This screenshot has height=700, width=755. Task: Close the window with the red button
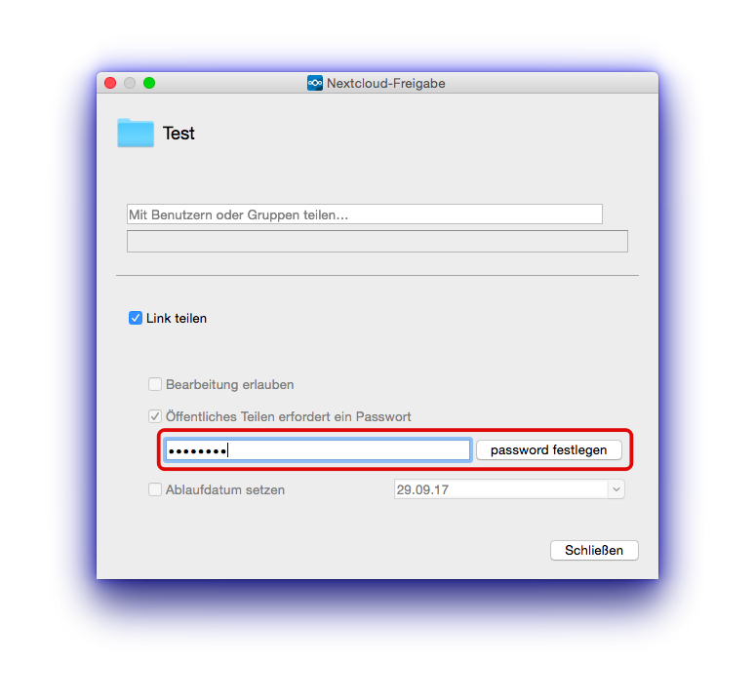(x=110, y=83)
